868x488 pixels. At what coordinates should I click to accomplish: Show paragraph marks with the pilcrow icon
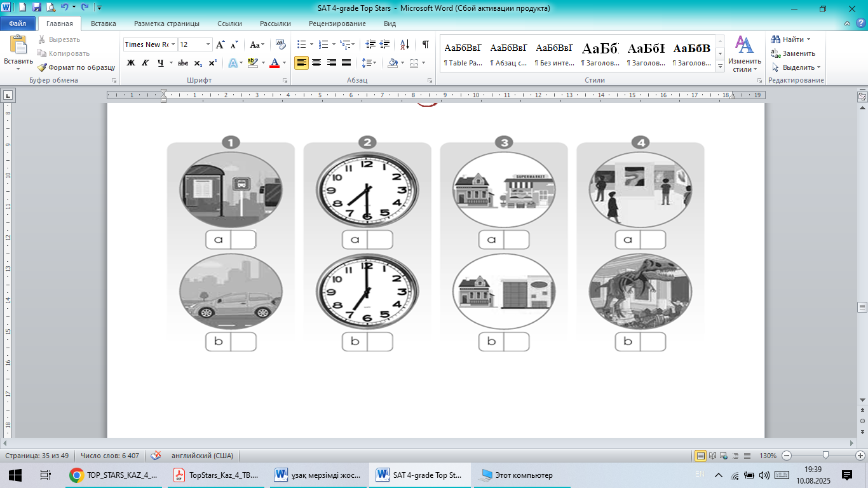pos(425,44)
